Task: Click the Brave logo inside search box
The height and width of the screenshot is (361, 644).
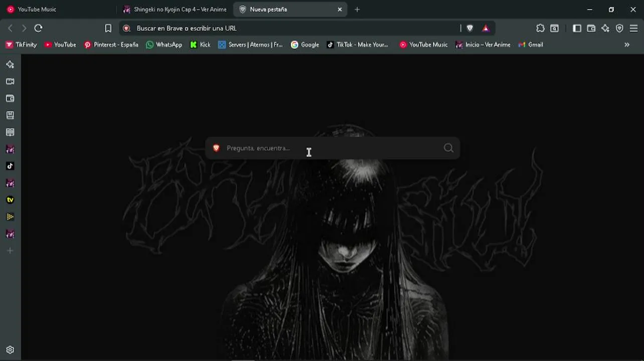Action: point(216,148)
